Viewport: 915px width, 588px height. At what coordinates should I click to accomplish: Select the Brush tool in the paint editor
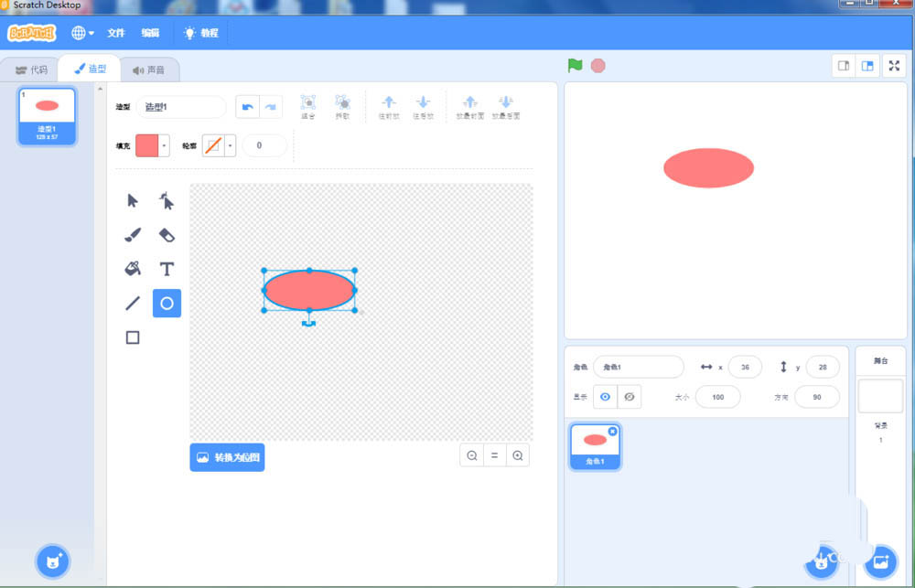132,235
